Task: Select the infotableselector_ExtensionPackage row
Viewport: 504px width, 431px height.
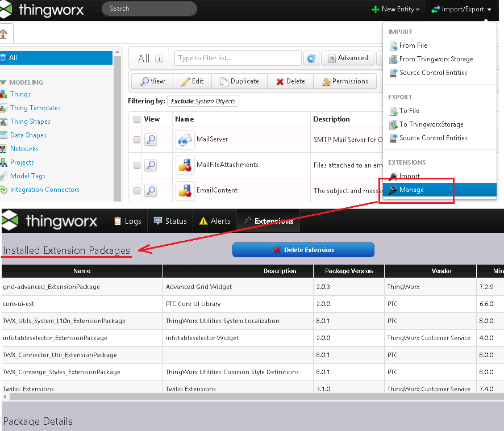Action: (x=253, y=338)
